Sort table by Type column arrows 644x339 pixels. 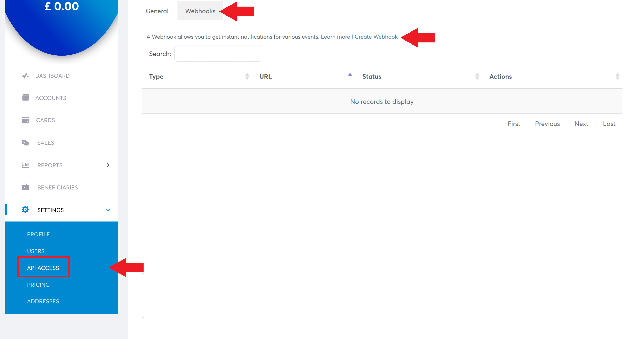247,76
